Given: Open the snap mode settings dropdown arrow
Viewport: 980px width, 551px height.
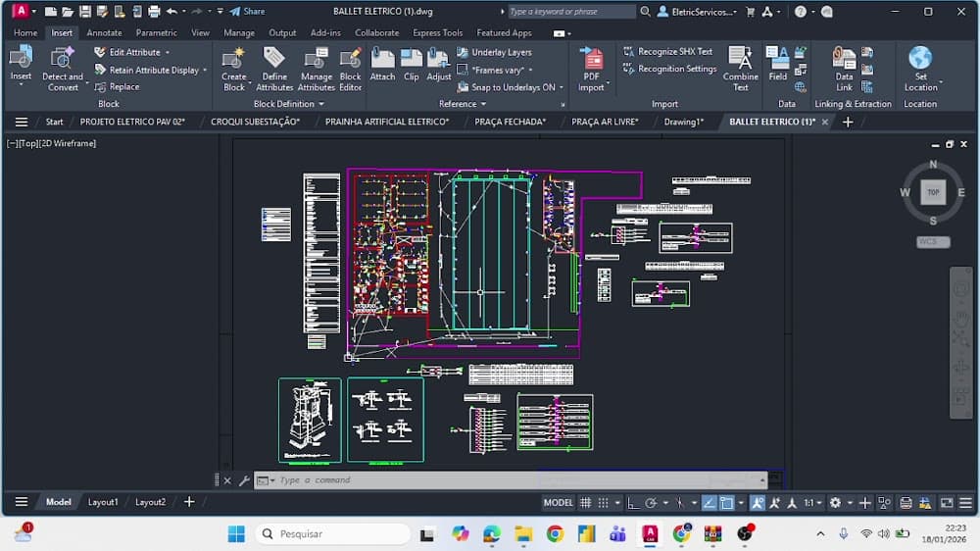Looking at the screenshot, I should [x=617, y=502].
